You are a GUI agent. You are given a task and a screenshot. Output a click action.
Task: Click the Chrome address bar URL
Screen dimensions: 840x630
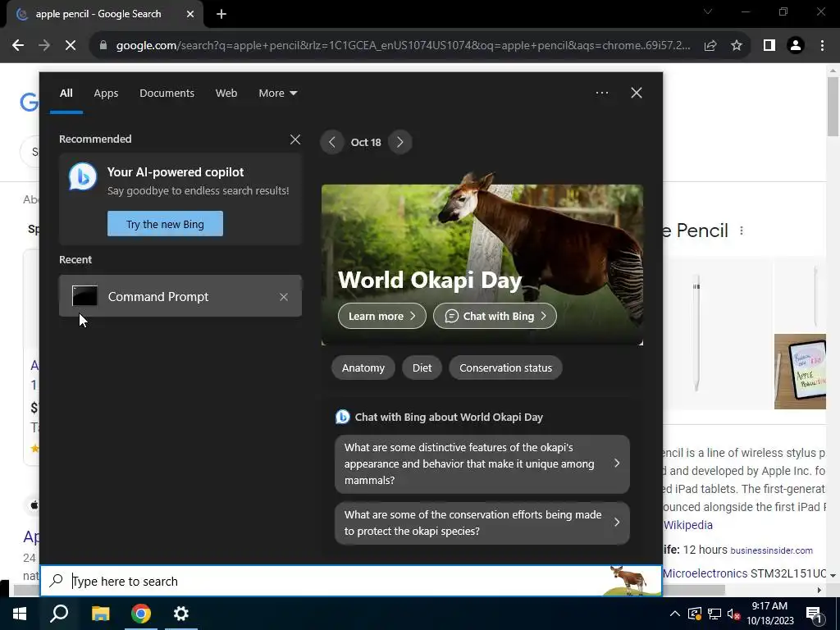click(403, 46)
